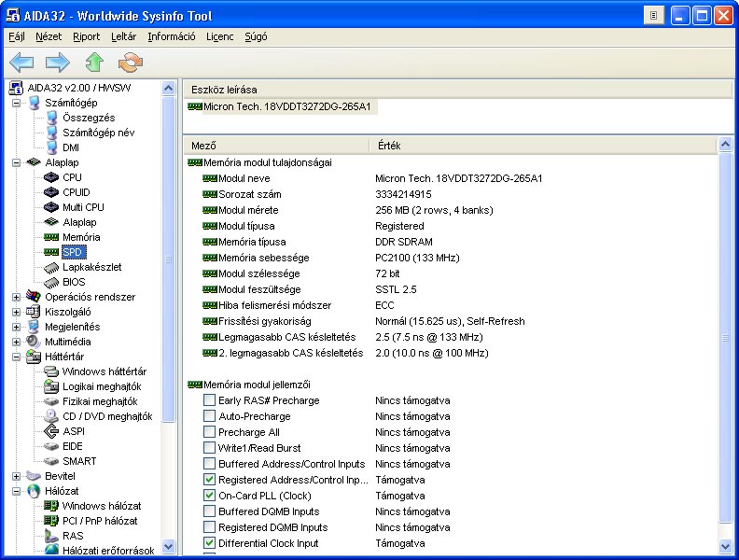The height and width of the screenshot is (560, 739).
Task: Click the Összegzés computer icon
Action: 52,118
